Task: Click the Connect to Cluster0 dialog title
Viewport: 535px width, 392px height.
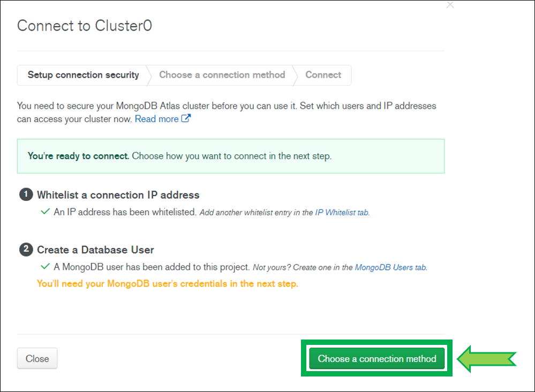Action: point(85,26)
